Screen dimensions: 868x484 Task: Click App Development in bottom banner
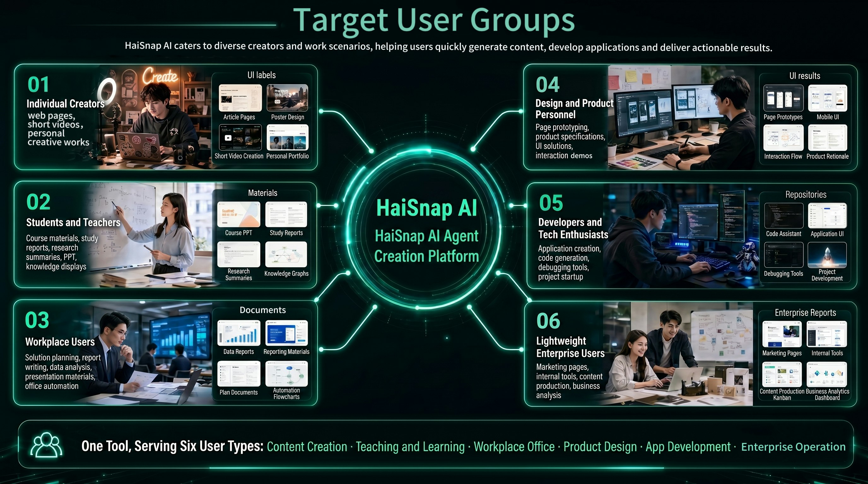click(688, 447)
